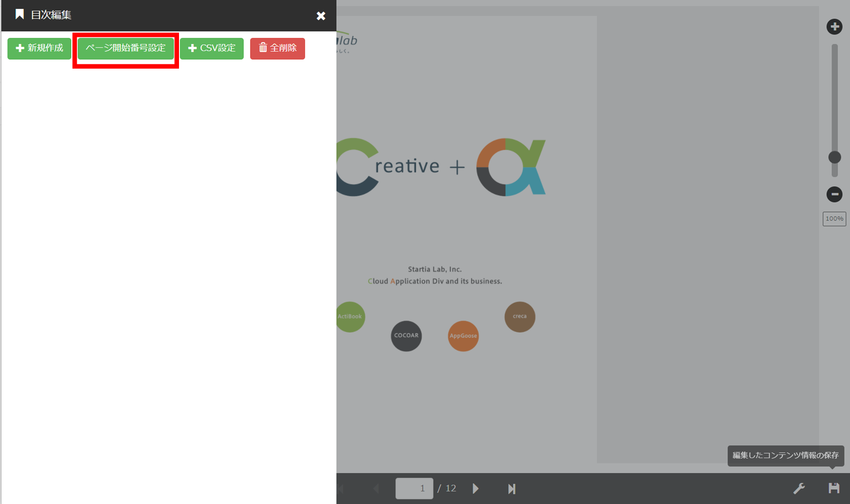Click the CSV設定 button
This screenshot has width=850, height=504.
click(212, 48)
